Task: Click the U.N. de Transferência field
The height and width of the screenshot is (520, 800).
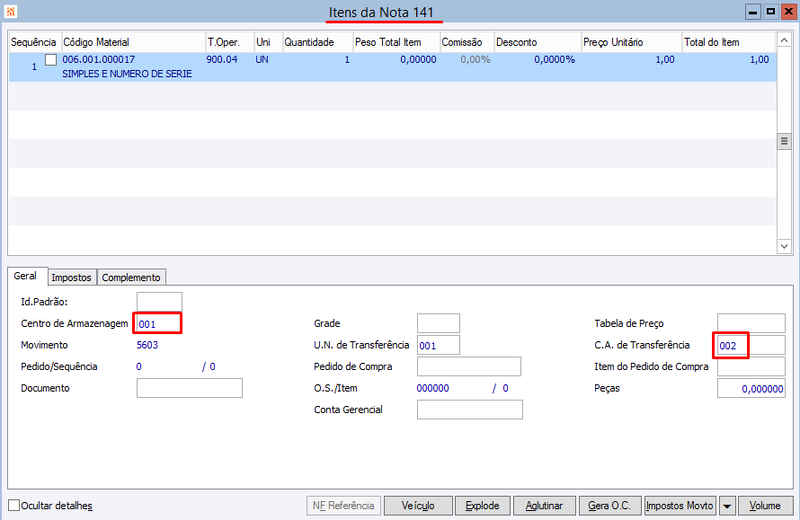Action: click(438, 345)
